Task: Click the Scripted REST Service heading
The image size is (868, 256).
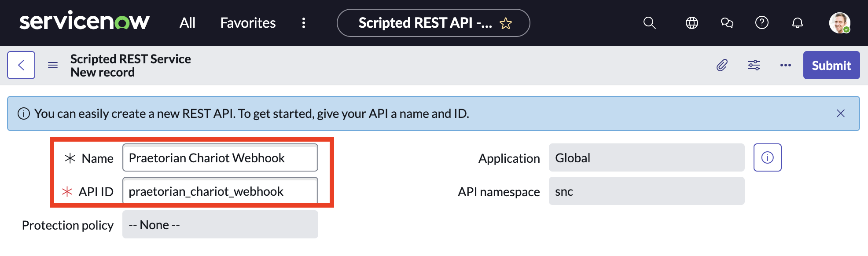Action: [131, 59]
